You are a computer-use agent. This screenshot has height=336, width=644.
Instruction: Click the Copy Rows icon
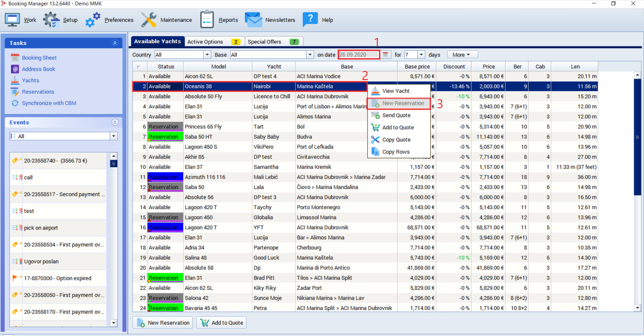375,152
